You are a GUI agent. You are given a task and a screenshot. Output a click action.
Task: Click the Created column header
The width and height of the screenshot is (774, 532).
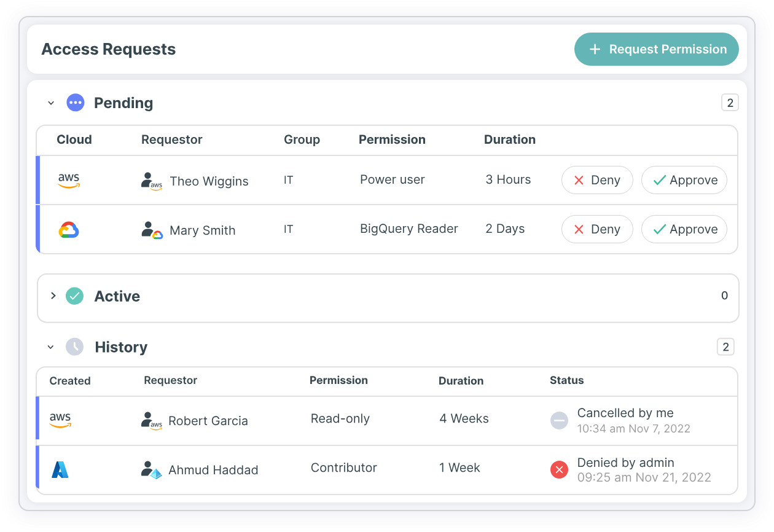pyautogui.click(x=70, y=381)
